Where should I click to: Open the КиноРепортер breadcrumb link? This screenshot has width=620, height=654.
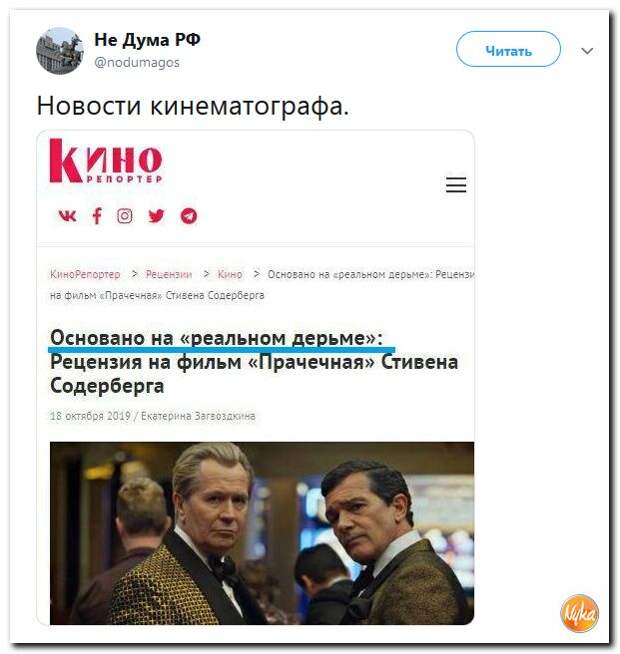coord(85,274)
